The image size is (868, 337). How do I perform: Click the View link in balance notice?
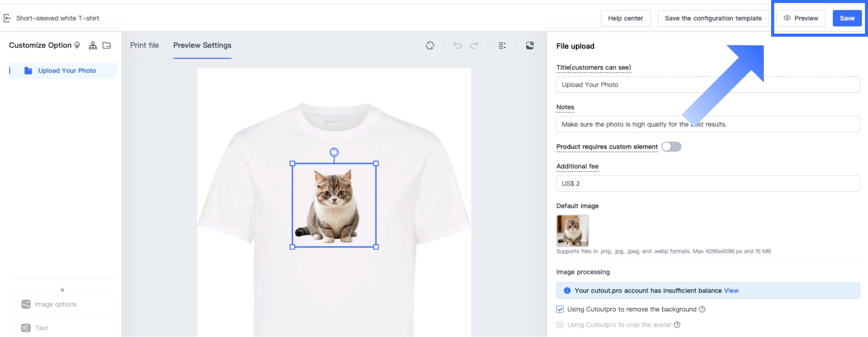click(731, 291)
